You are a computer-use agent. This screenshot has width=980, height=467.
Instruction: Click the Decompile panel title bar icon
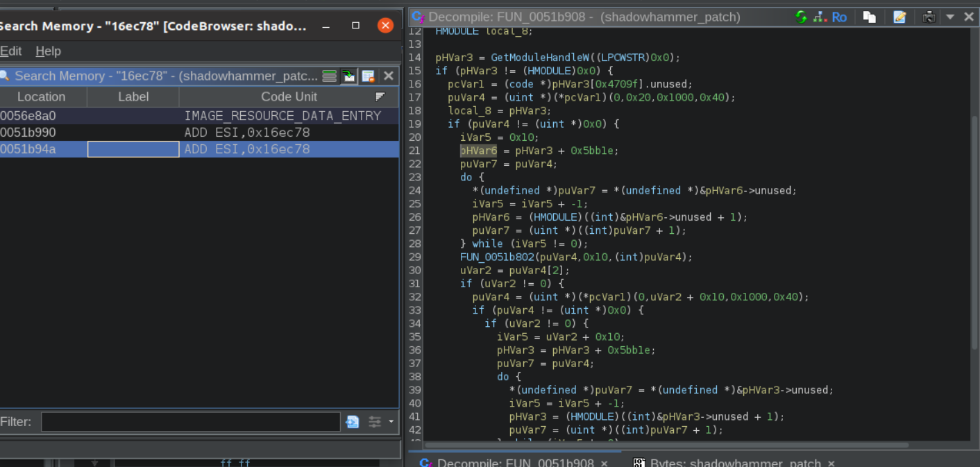click(x=418, y=17)
